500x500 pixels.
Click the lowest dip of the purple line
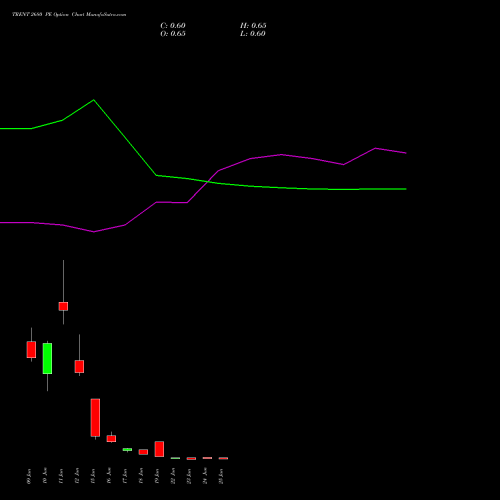pyautogui.click(x=94, y=232)
